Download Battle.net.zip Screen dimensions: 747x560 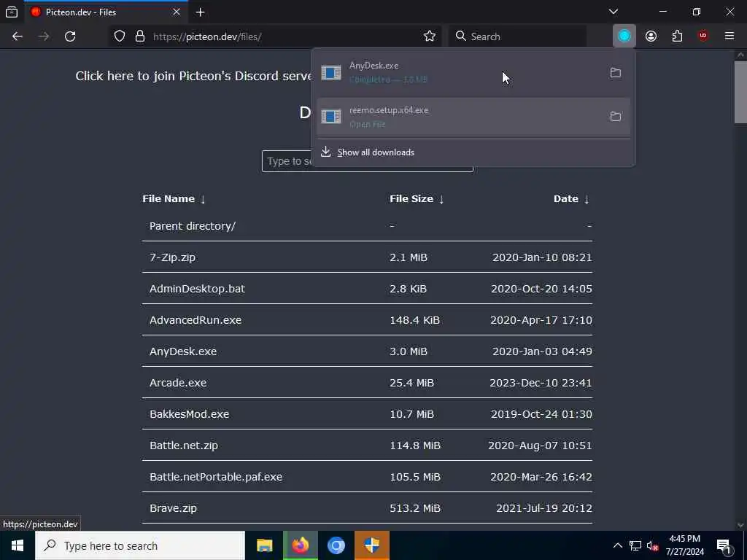[x=183, y=446]
